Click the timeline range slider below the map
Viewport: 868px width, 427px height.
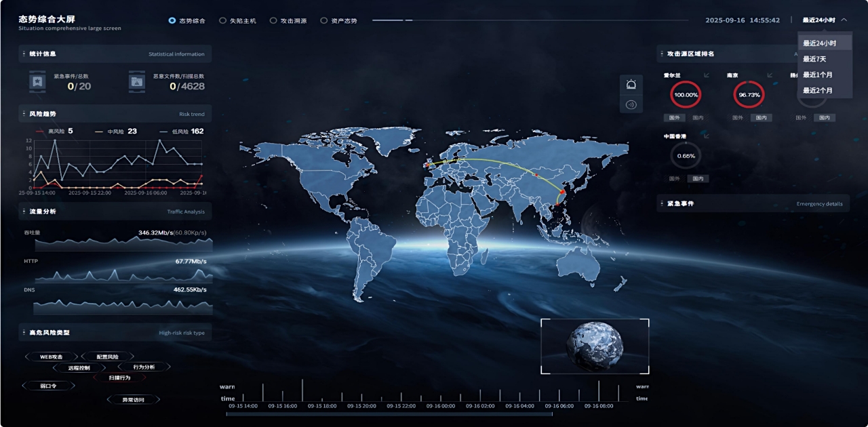389,413
